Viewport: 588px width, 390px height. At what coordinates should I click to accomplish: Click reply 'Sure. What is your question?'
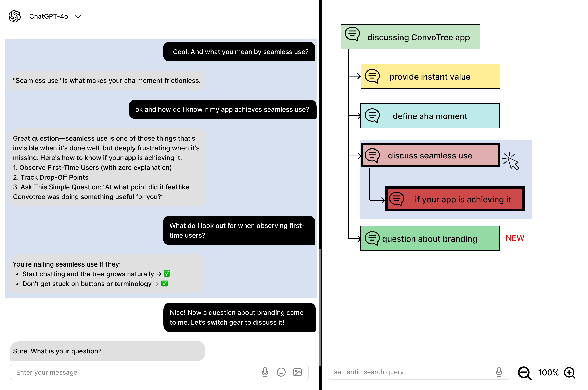pyautogui.click(x=107, y=351)
